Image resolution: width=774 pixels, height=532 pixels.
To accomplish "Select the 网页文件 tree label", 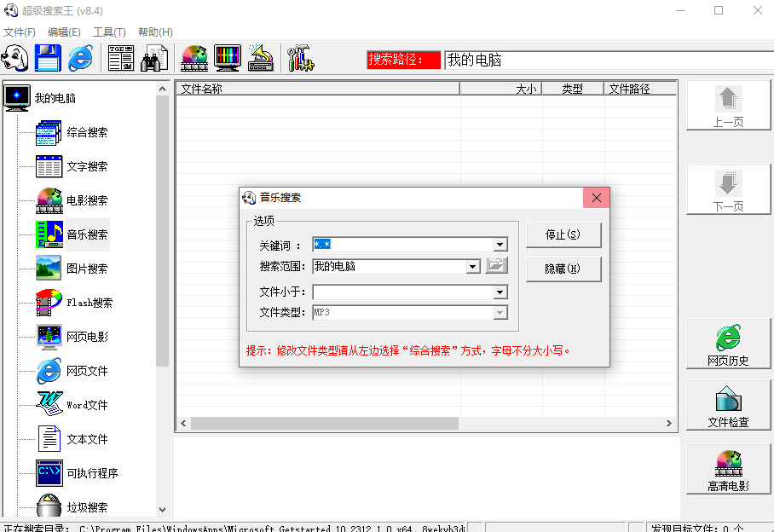I will pos(87,371).
